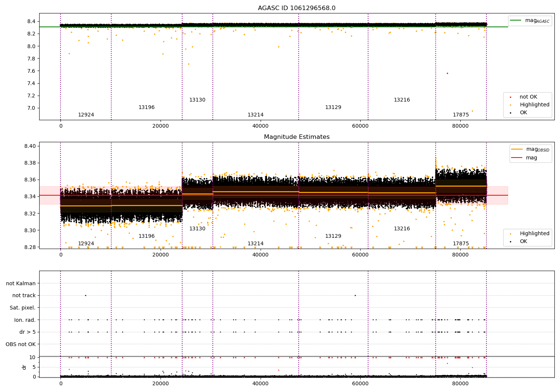
Task: Click the lone 'not track' marker near 59000
Action: point(355,295)
